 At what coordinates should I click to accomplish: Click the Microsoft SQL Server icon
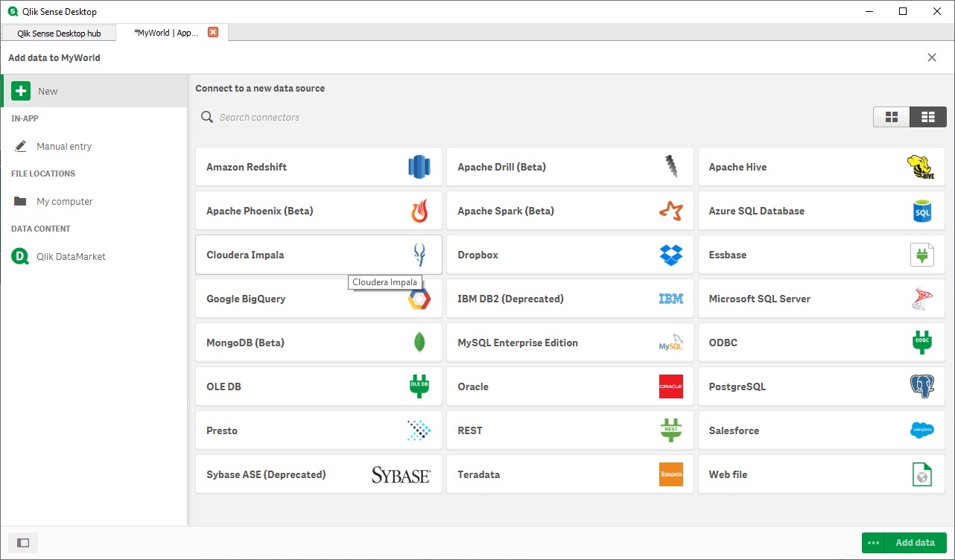tap(922, 299)
